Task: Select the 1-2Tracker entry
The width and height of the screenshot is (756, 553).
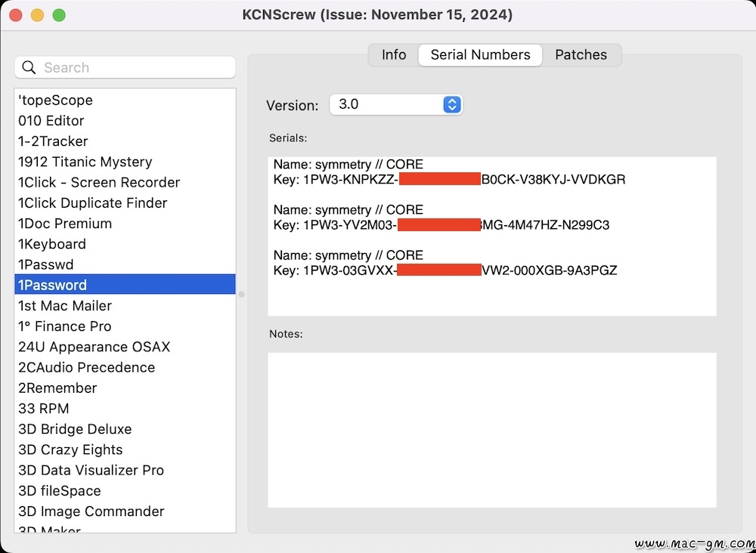Action: [125, 141]
